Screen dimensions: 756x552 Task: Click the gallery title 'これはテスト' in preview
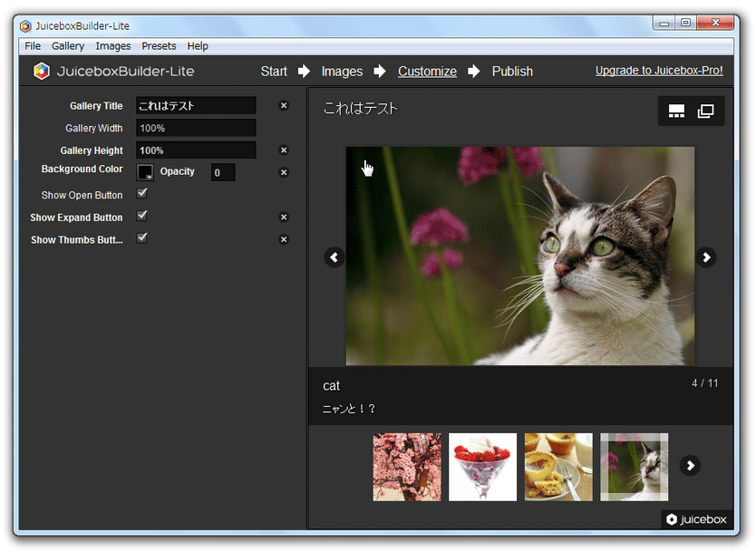[x=360, y=108]
